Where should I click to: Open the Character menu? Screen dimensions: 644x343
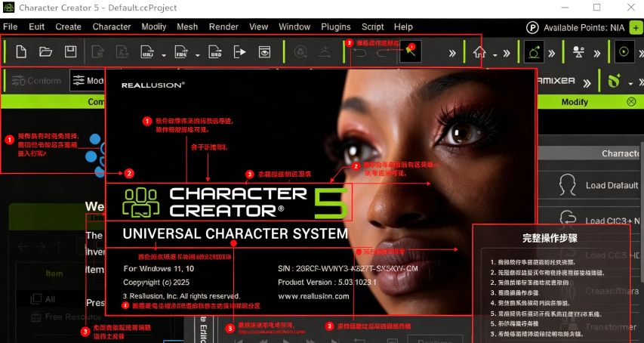click(x=111, y=27)
